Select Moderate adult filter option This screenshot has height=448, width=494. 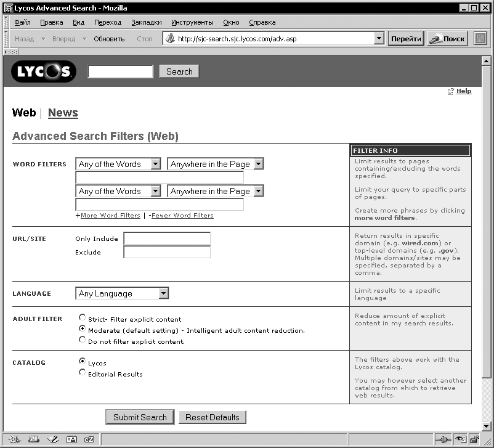coord(82,328)
